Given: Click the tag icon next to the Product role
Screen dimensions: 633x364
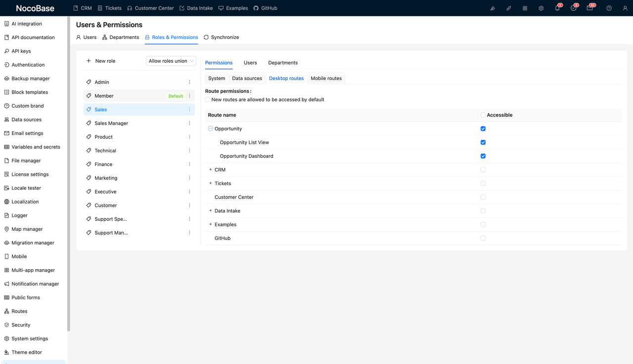Looking at the screenshot, I should (x=89, y=137).
